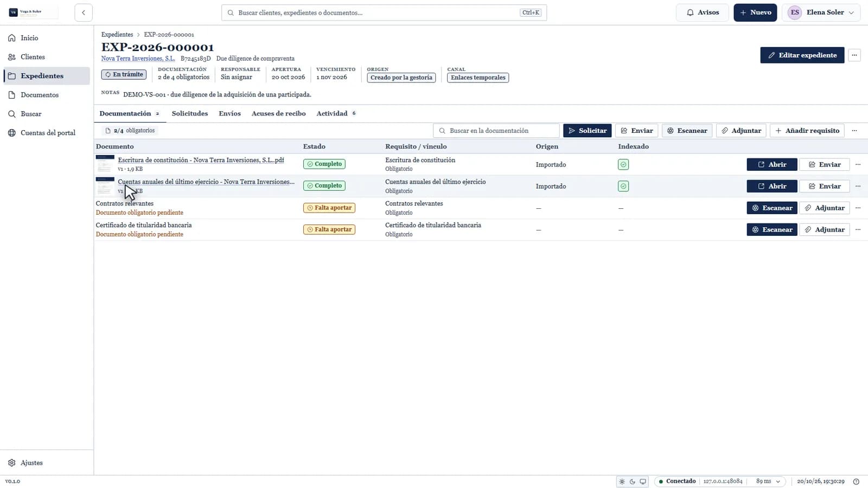Collapse the sidebar with the chevron button

84,12
